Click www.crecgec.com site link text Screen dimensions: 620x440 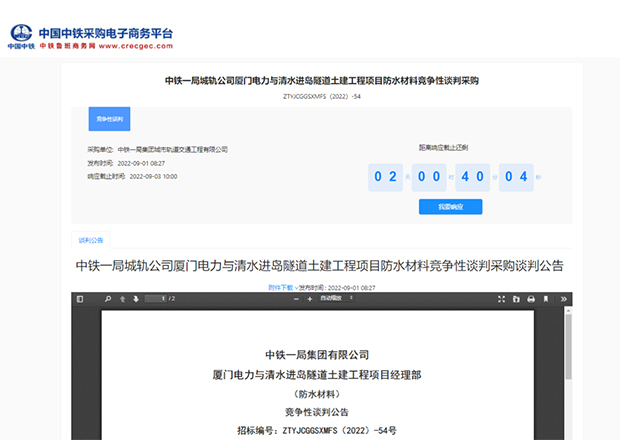pyautogui.click(x=136, y=46)
